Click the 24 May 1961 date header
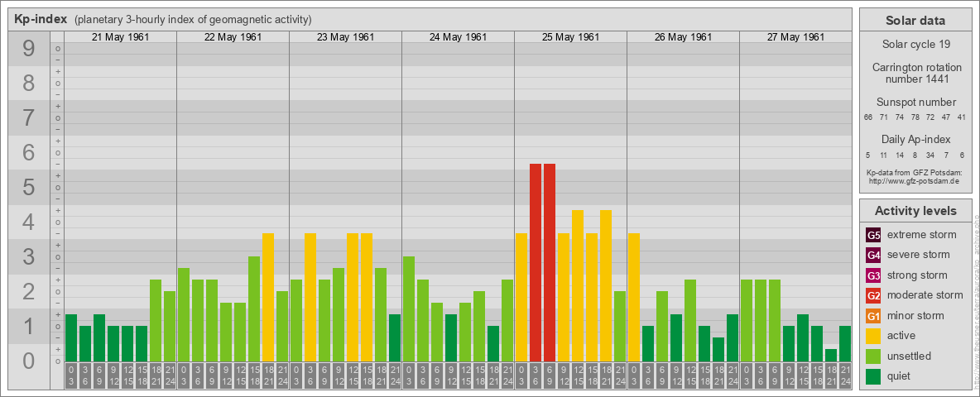This screenshot has width=980, height=397. (458, 37)
